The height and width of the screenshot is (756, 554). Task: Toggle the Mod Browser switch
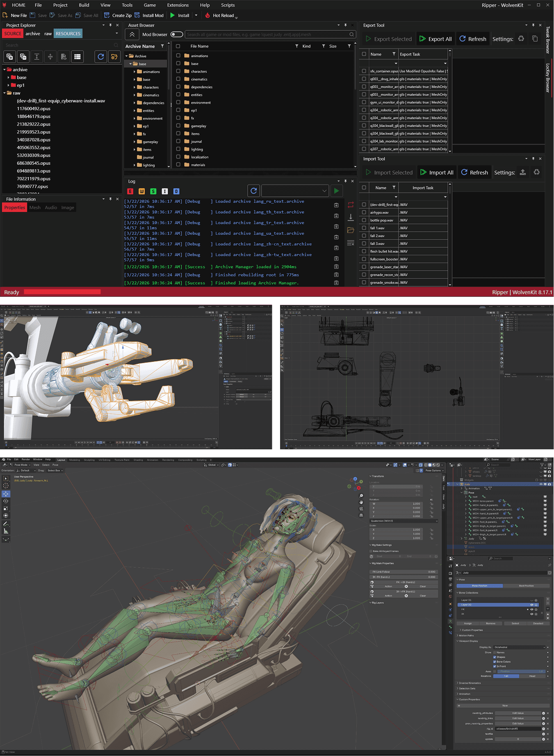point(176,34)
